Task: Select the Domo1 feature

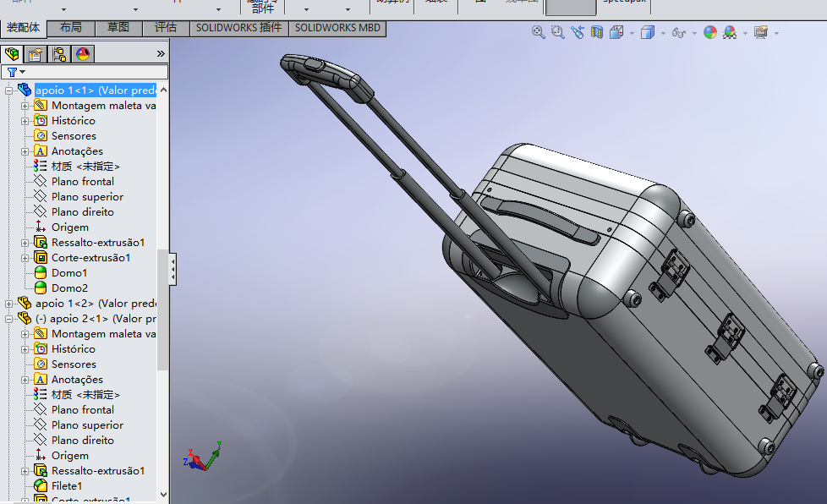Action: coord(69,273)
